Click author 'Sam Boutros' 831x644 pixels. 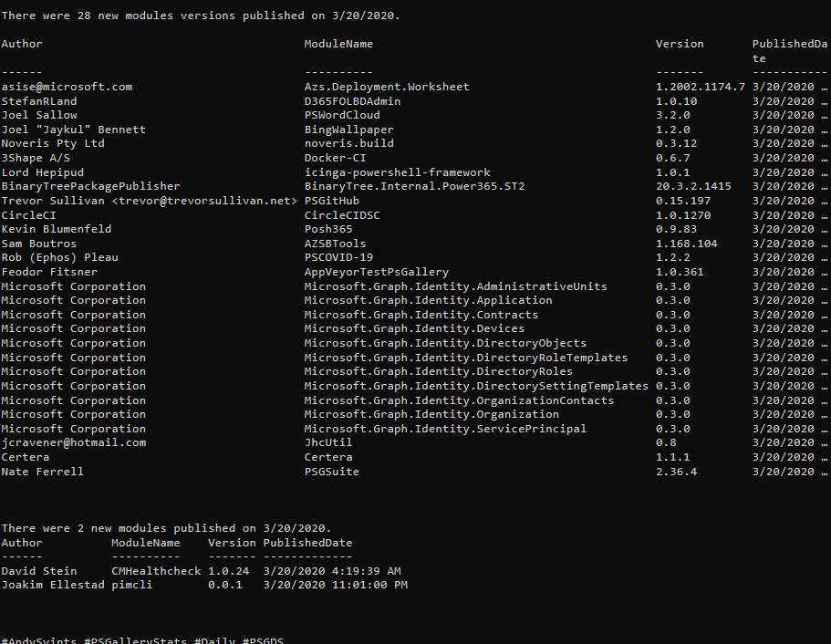(39, 244)
